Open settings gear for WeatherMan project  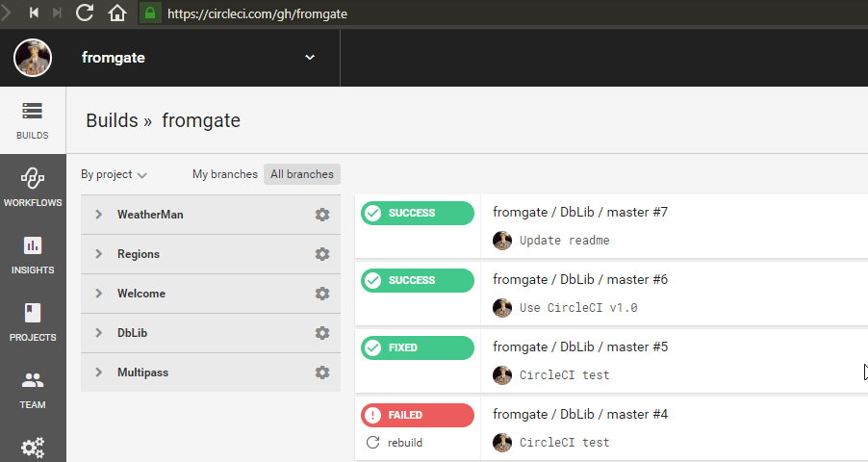pyautogui.click(x=322, y=215)
